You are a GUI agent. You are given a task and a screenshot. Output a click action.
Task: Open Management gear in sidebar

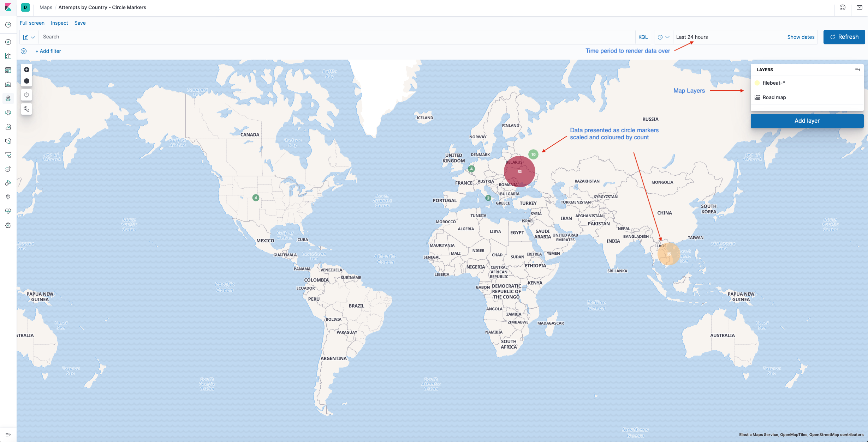(8, 225)
